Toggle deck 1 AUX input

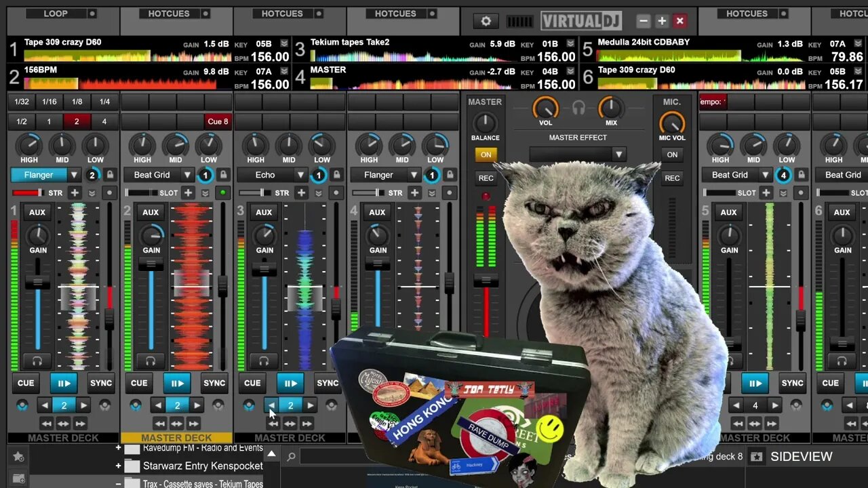pyautogui.click(x=37, y=212)
